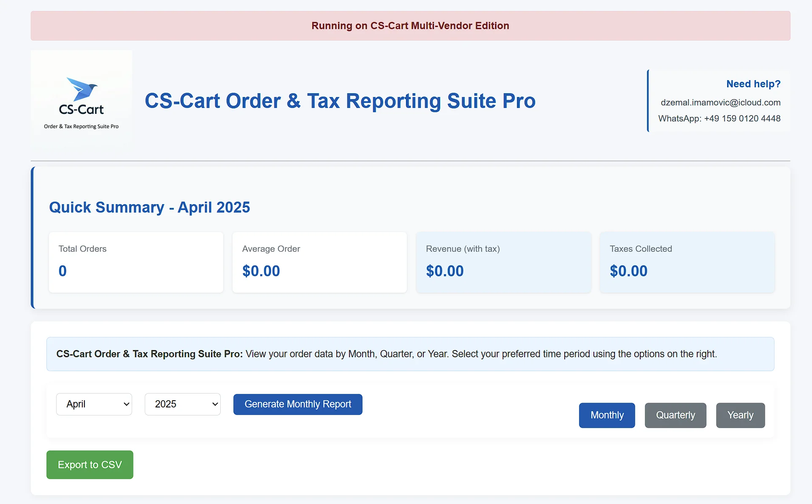Switch to Yearly view
Screen dimensions: 812x504
[x=740, y=415]
